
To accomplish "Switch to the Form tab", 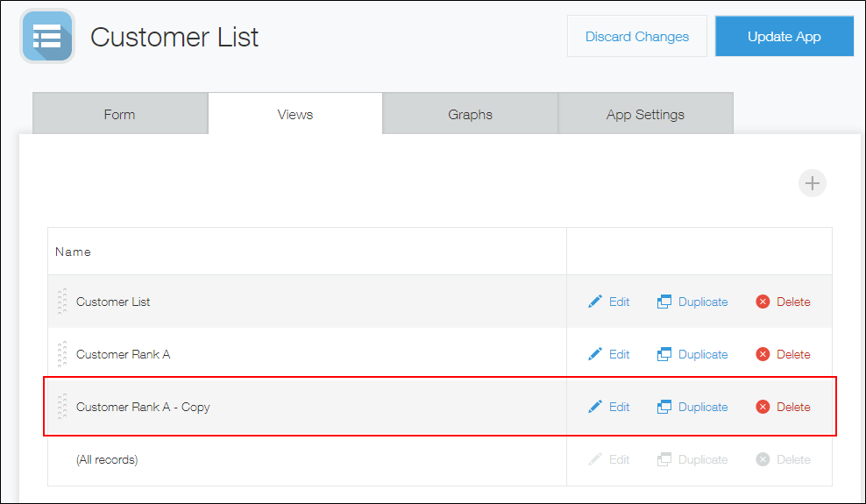I will 120,114.
